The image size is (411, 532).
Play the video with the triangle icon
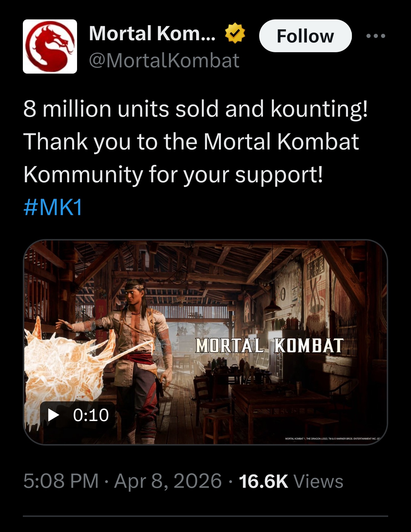pos(53,415)
